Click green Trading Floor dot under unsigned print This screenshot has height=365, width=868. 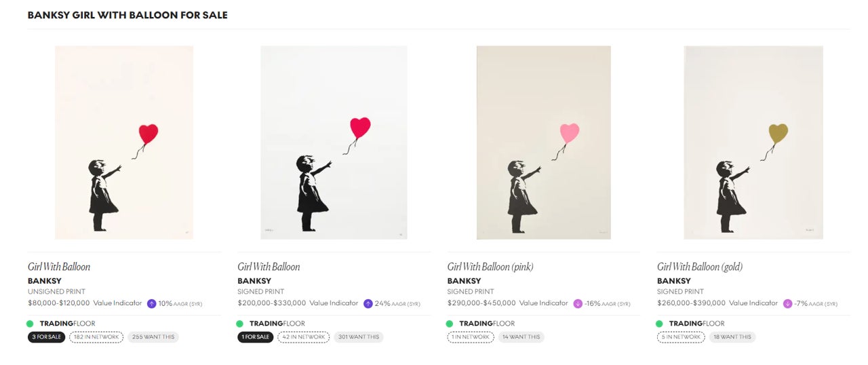coord(30,324)
